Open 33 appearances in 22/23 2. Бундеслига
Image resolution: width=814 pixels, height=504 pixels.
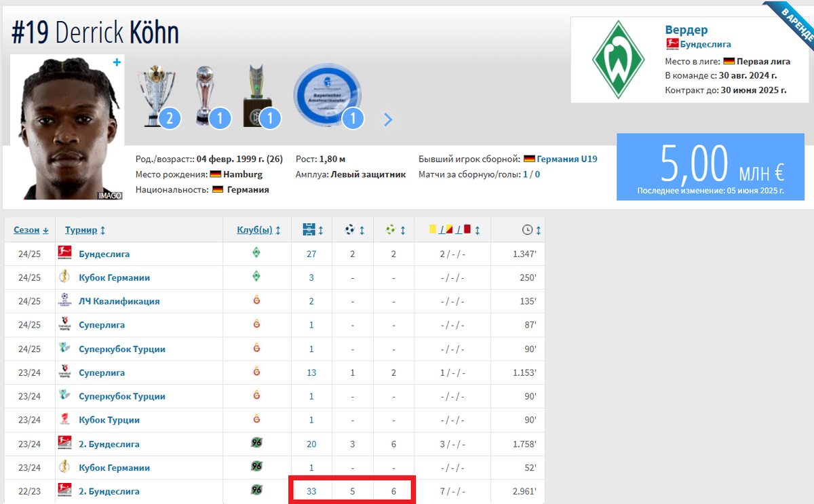pyautogui.click(x=312, y=491)
